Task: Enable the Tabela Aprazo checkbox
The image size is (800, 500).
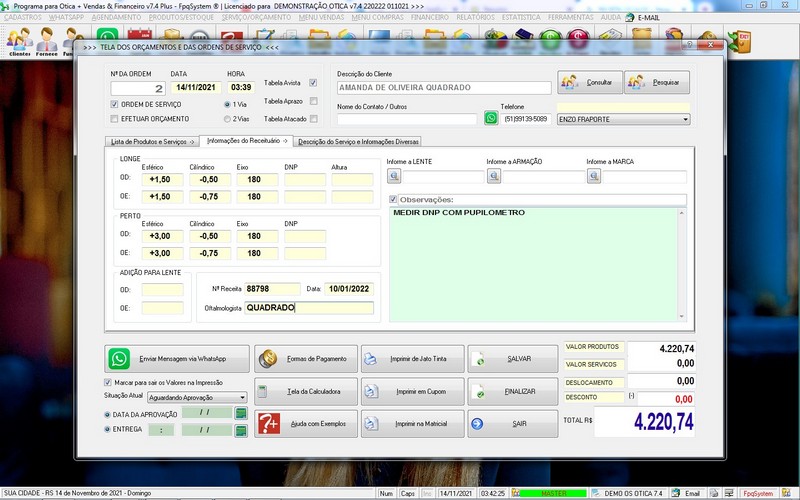Action: point(313,101)
